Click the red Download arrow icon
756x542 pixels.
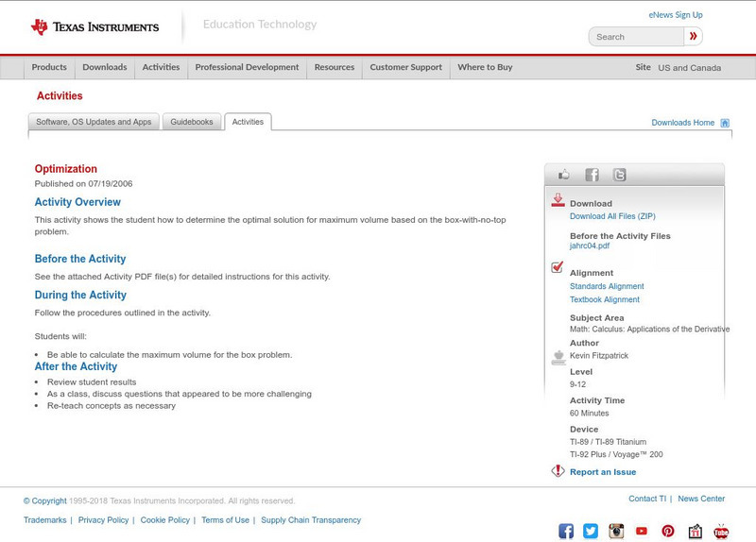(x=558, y=200)
